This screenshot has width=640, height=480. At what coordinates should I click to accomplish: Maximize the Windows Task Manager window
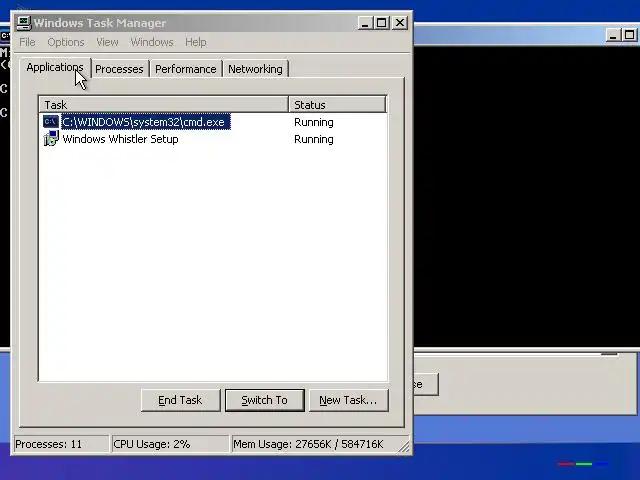[x=382, y=23]
